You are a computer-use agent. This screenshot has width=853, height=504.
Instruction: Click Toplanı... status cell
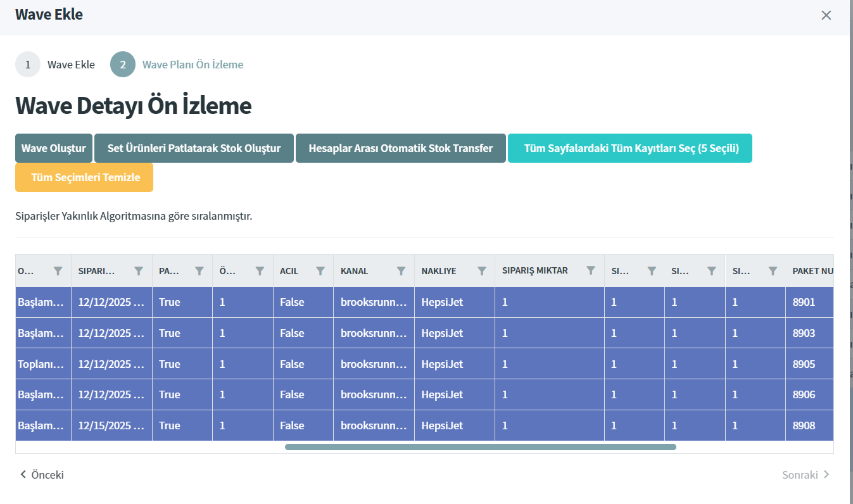[x=43, y=364]
